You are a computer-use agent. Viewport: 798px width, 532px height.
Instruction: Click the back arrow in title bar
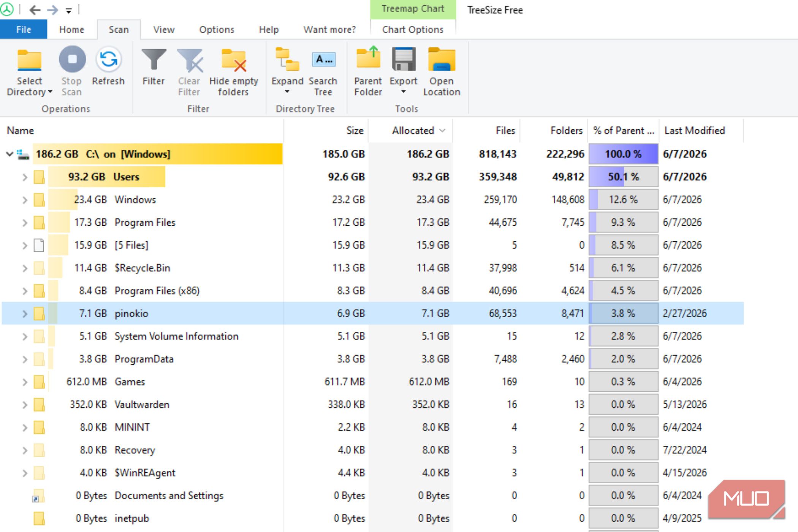pos(35,10)
